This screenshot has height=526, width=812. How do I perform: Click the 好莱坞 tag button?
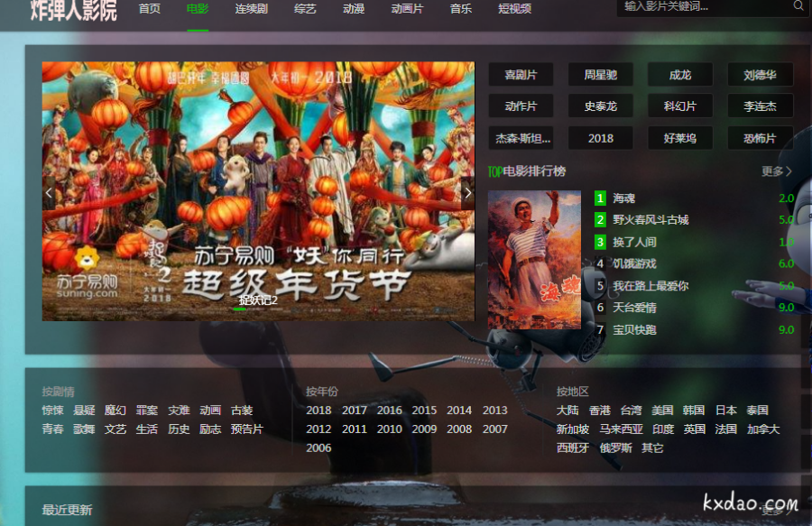point(680,138)
